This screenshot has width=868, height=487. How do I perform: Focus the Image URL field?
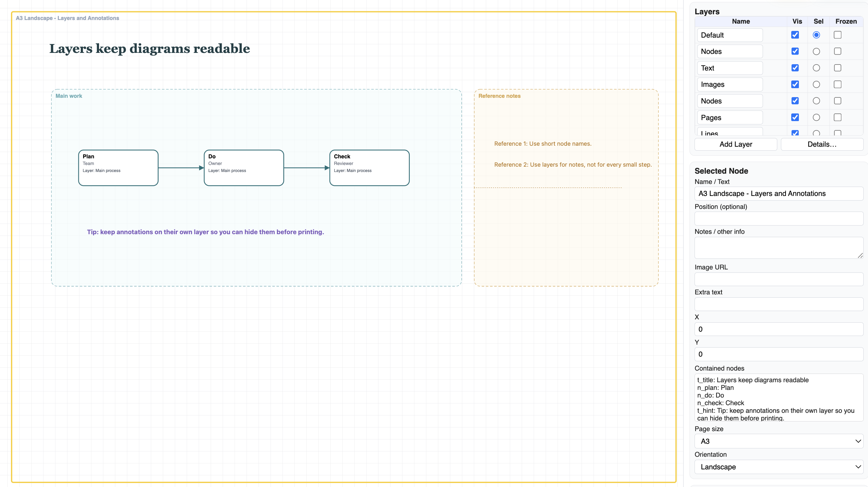pyautogui.click(x=779, y=279)
